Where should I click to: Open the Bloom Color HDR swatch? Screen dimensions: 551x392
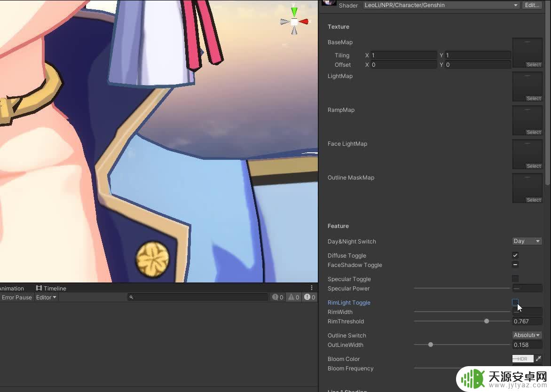click(522, 359)
